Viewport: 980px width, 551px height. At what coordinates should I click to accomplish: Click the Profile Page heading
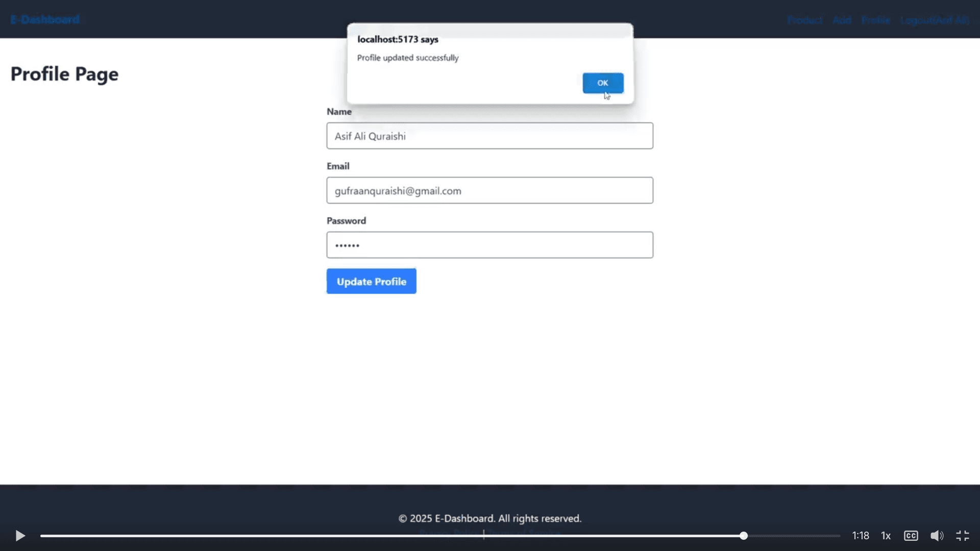click(x=64, y=74)
